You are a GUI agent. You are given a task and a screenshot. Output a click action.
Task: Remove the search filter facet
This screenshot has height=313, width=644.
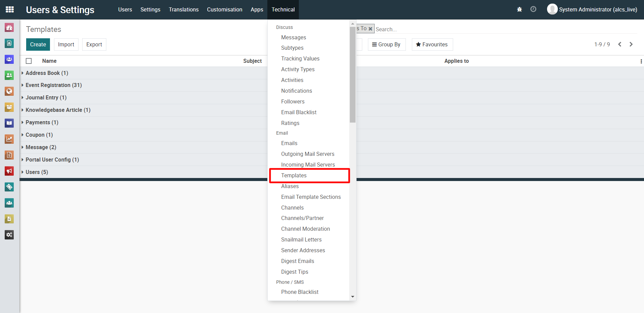point(370,29)
